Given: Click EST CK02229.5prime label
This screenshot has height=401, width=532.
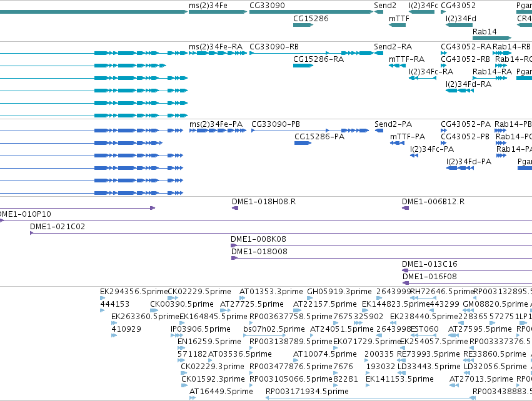Looking at the screenshot, I should tap(199, 292).
